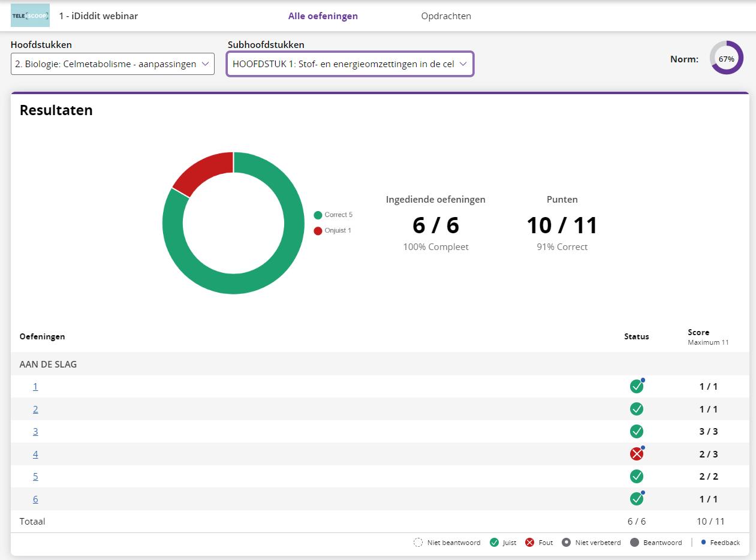
Task: Click the '1 - iDiddit webinar' title
Action: tap(98, 16)
